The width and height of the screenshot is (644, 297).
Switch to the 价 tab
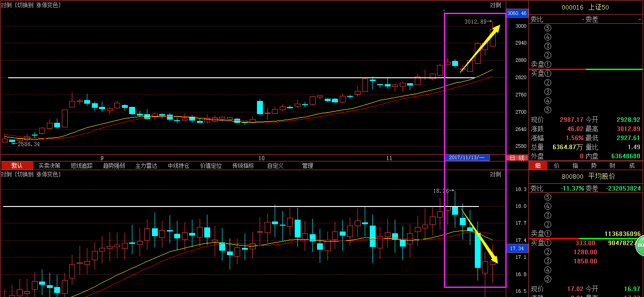coord(557,166)
